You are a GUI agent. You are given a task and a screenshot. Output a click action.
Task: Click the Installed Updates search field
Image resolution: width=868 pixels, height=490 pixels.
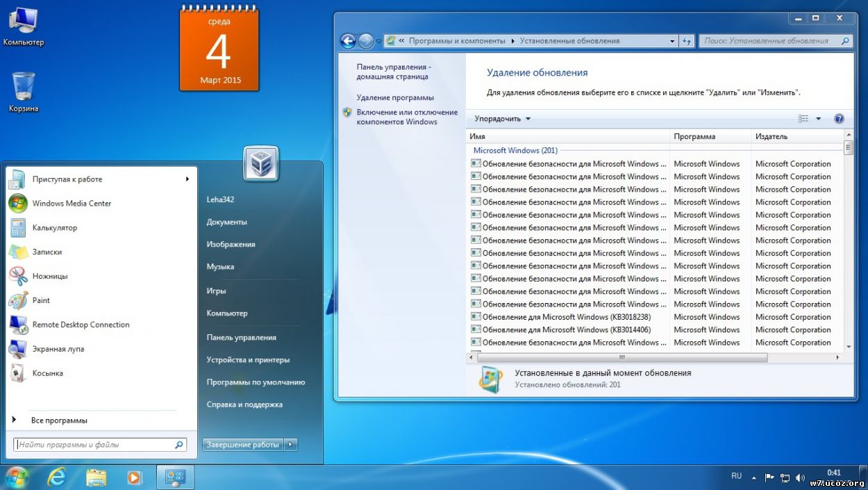[x=775, y=41]
